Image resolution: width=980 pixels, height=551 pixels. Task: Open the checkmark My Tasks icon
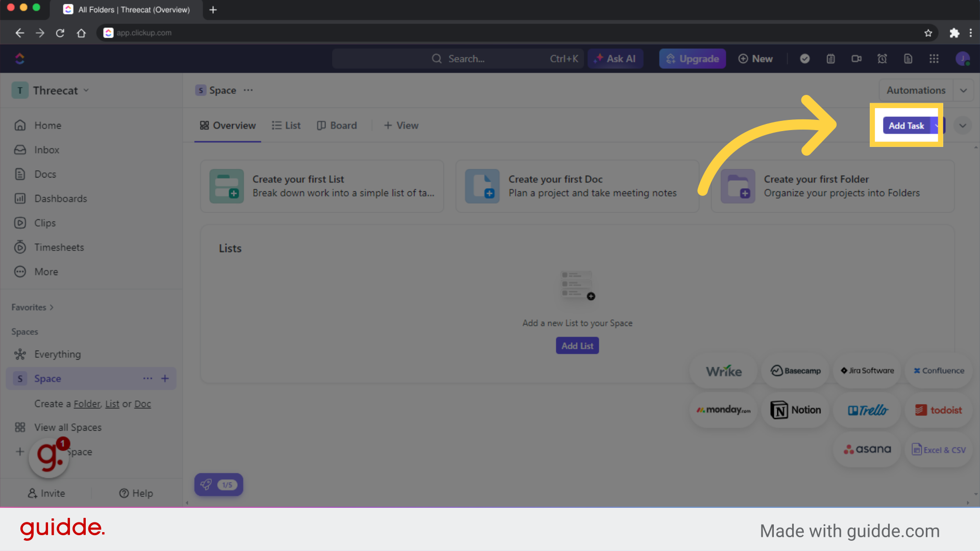point(805,59)
